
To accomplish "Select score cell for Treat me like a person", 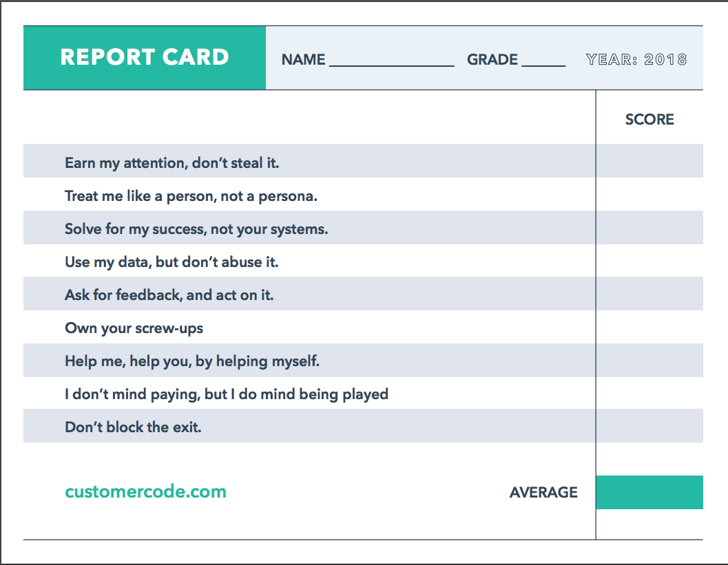I will 649,194.
